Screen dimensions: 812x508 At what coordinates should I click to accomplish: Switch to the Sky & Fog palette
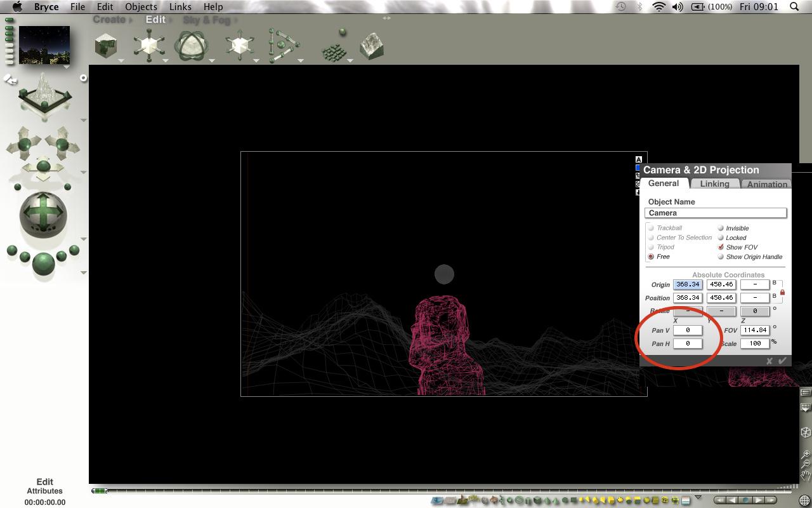(x=206, y=20)
